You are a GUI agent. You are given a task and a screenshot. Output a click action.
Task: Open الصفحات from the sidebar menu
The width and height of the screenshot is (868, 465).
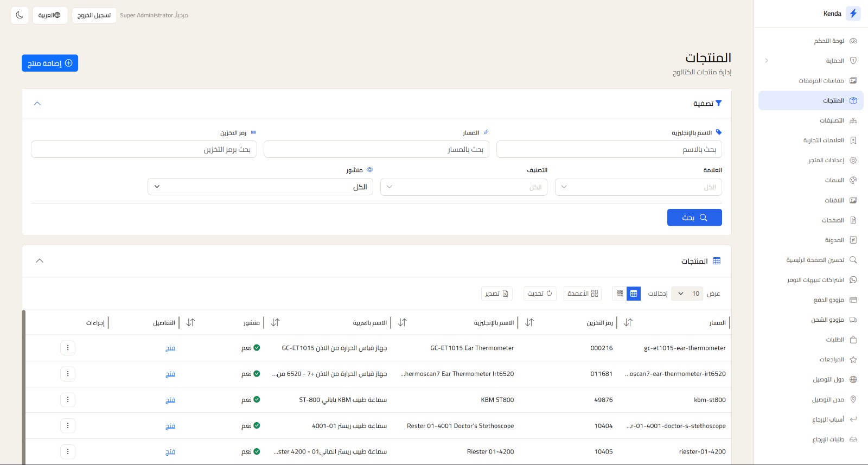pos(811,220)
